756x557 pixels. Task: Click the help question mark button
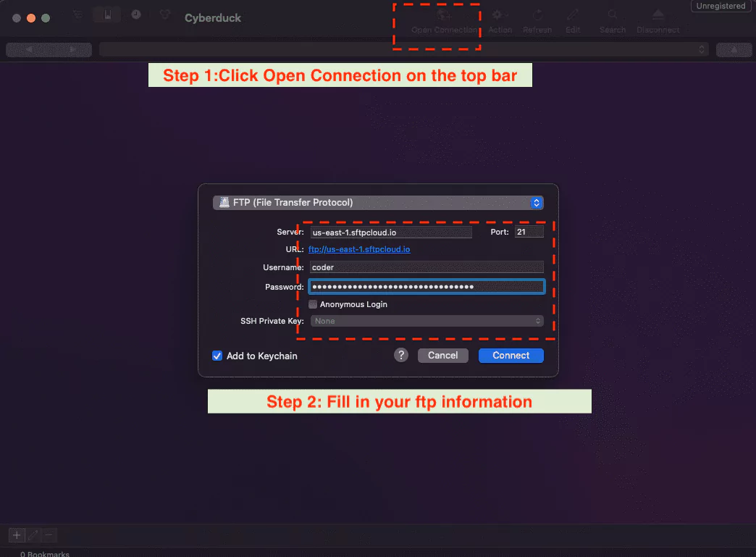(x=401, y=356)
